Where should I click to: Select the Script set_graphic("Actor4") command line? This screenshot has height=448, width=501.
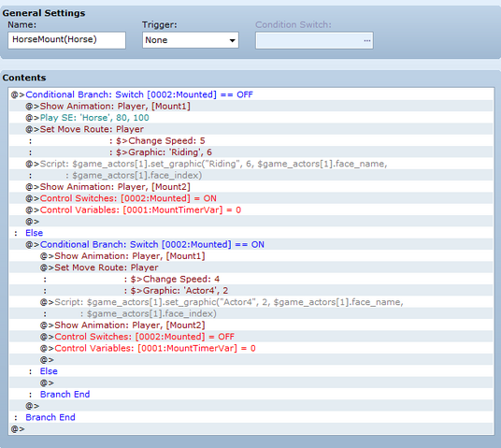pyautogui.click(x=250, y=302)
